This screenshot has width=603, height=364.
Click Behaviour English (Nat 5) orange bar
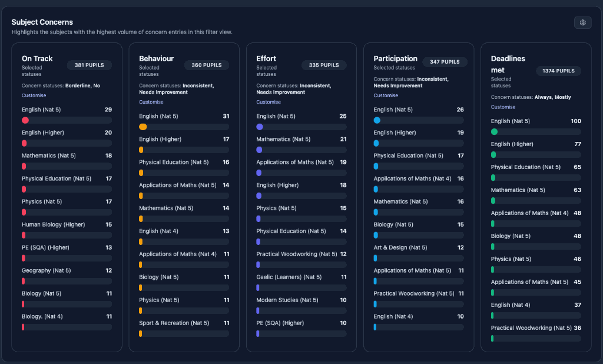click(143, 127)
